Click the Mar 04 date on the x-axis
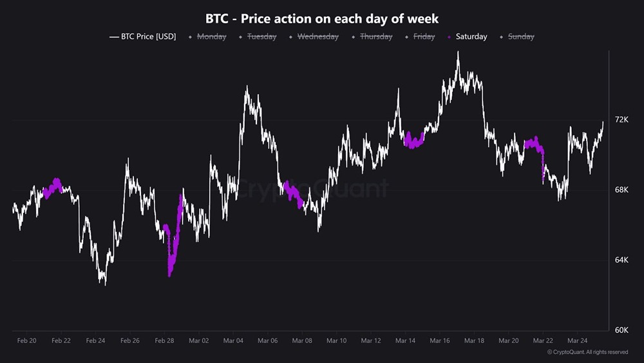This screenshot has height=363, width=644. point(232,340)
